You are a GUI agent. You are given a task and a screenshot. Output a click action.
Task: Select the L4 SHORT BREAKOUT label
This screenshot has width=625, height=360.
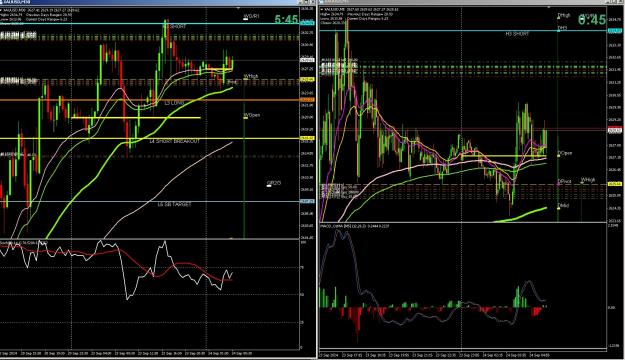[175, 141]
